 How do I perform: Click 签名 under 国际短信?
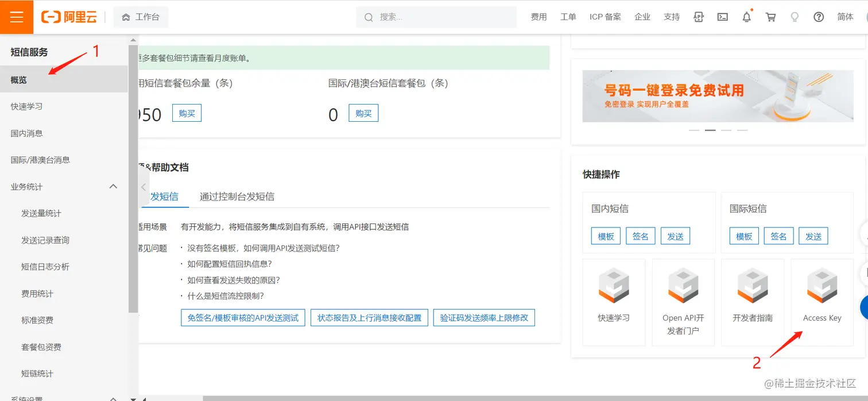[779, 236]
